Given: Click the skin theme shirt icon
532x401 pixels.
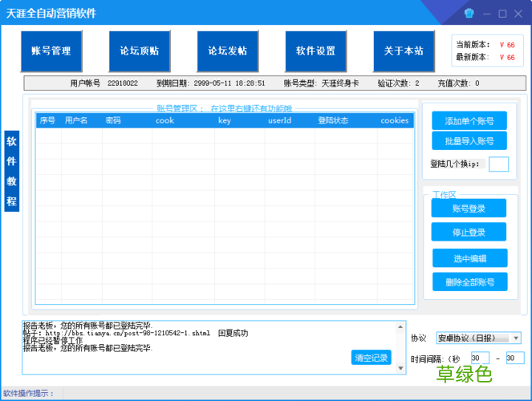Looking at the screenshot, I should 469,14.
